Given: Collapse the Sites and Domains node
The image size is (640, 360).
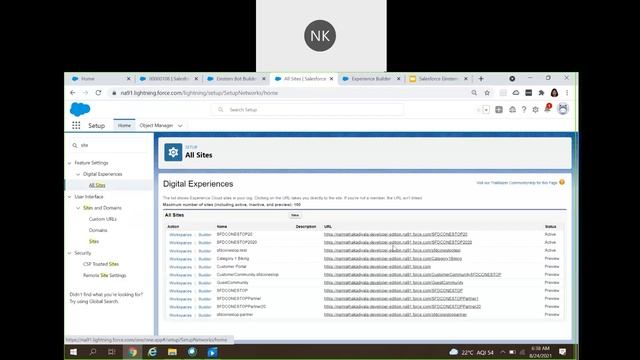Looking at the screenshot, I should [x=78, y=208].
